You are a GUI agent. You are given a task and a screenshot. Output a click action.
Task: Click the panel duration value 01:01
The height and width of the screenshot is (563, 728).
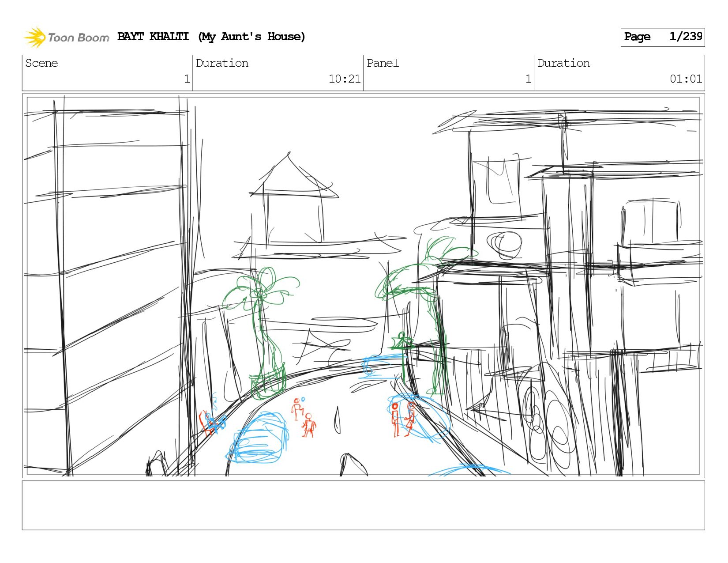(x=686, y=79)
